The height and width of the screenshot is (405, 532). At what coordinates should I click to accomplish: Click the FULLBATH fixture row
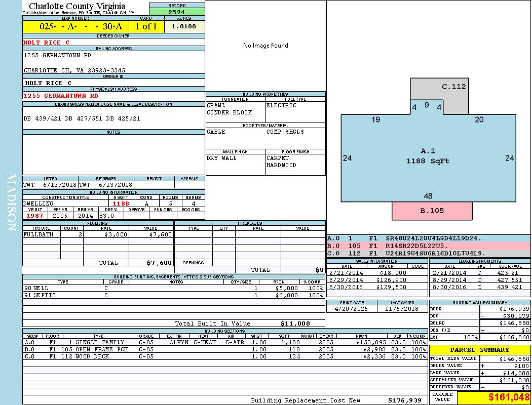coord(98,234)
